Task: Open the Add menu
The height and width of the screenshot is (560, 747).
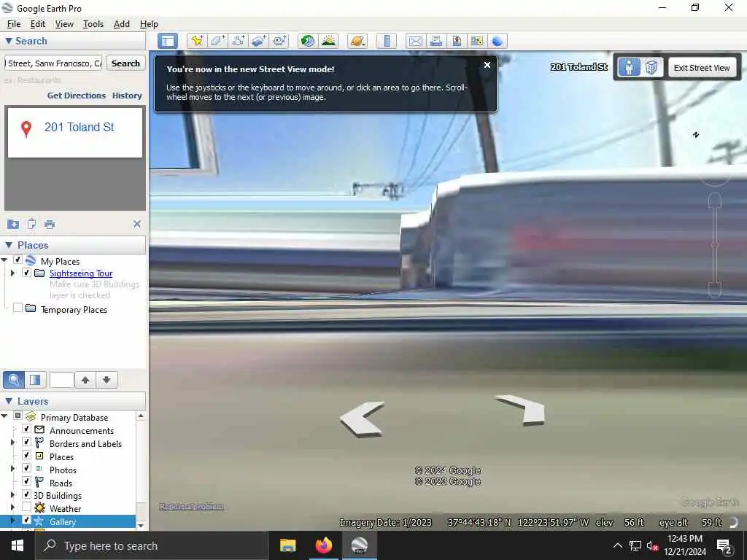Action: [122, 24]
